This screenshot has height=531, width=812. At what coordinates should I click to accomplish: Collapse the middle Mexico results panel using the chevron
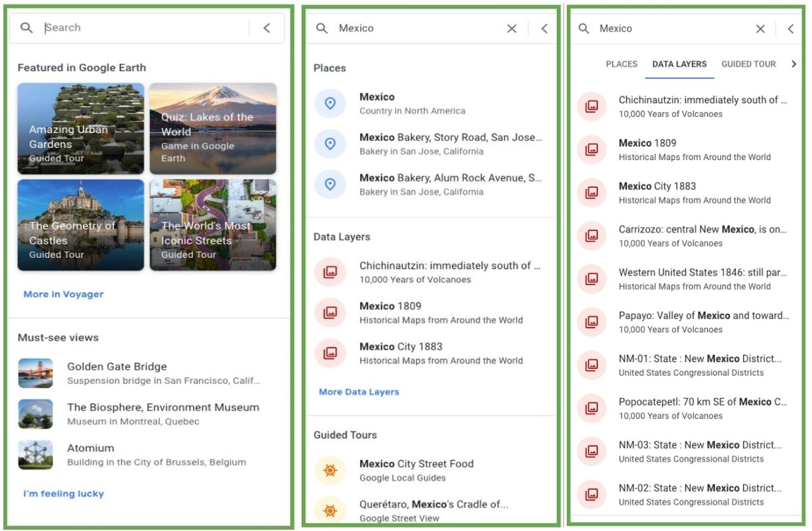[x=545, y=28]
